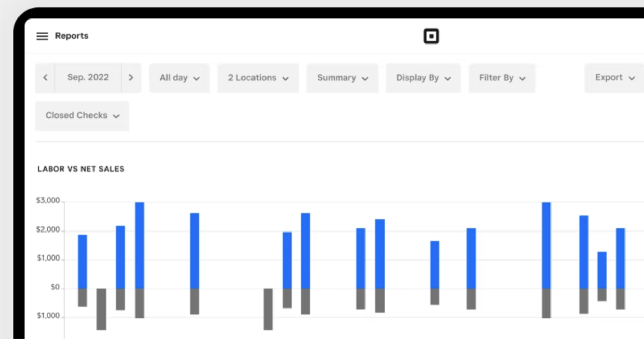
Task: Open the Summary view dropdown
Action: 342,78
